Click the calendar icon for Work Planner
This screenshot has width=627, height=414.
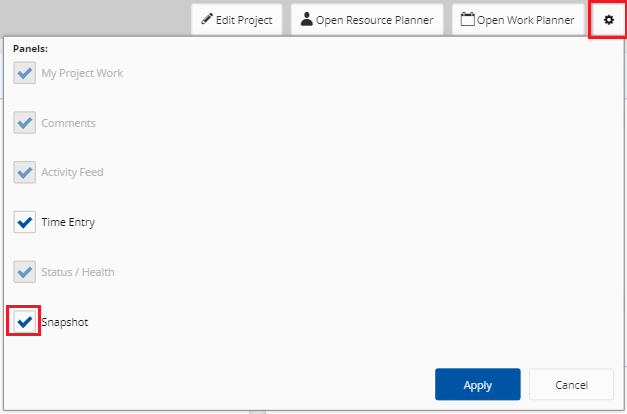point(467,19)
